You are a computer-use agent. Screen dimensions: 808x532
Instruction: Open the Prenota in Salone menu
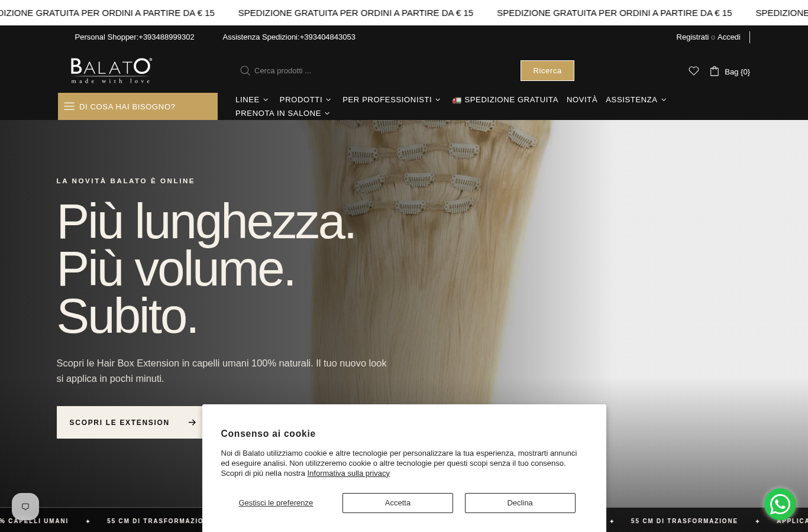click(x=278, y=113)
